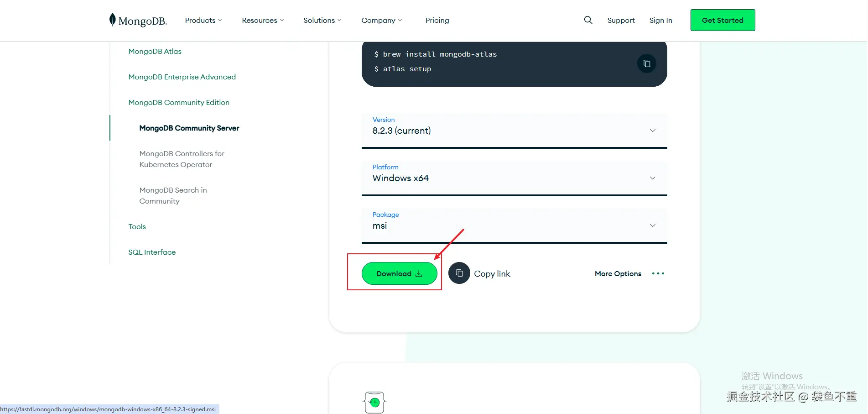
Task: Open the search magnifier icon
Action: [588, 20]
